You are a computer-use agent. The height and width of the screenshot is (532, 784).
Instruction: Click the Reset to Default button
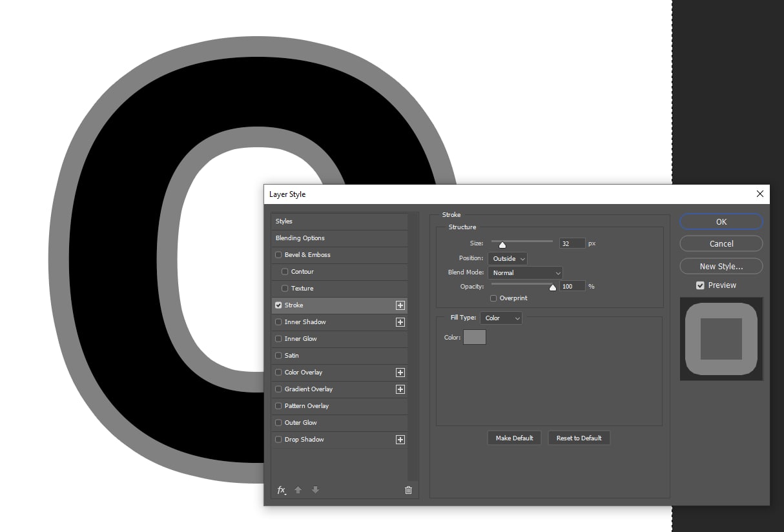[579, 438]
